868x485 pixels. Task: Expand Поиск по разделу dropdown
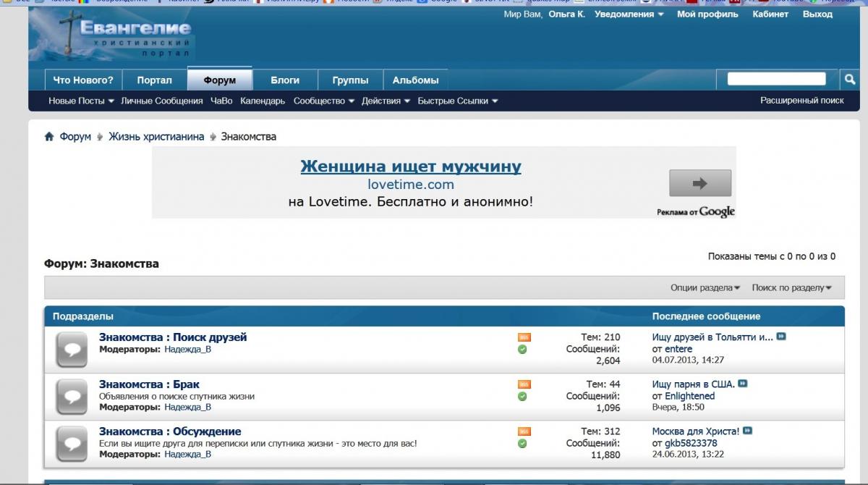tap(791, 288)
